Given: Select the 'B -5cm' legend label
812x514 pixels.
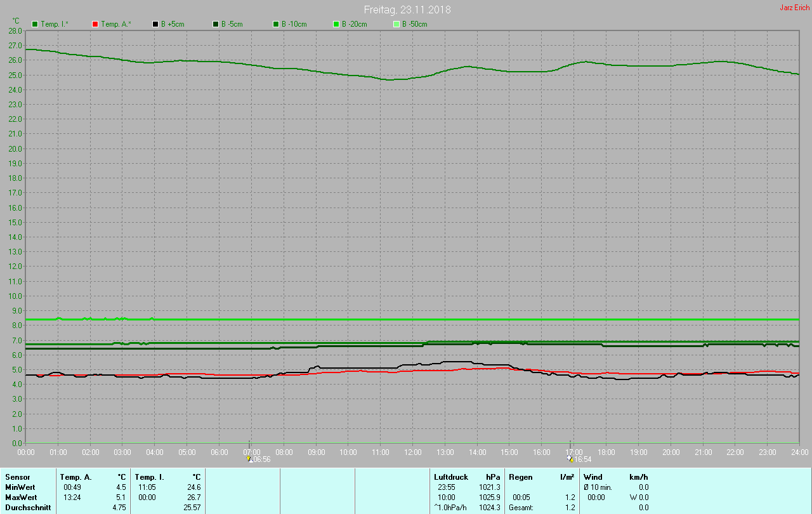Looking at the screenshot, I should (232, 24).
